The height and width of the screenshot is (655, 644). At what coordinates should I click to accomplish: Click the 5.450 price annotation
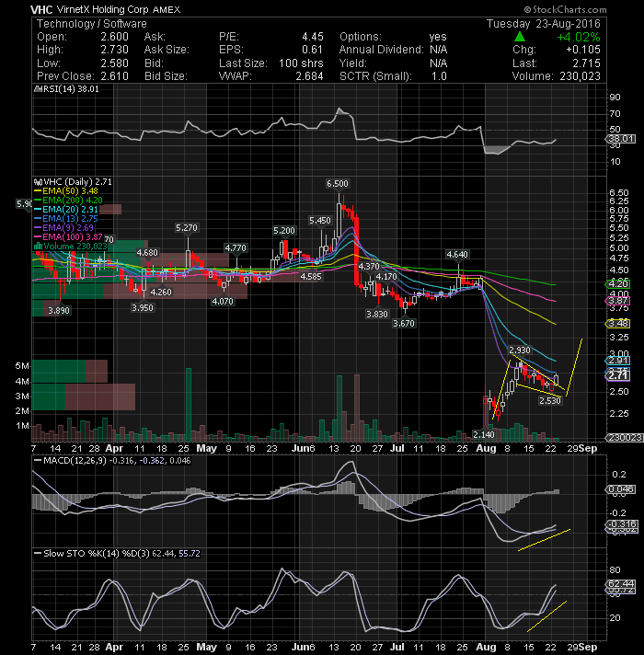[320, 221]
